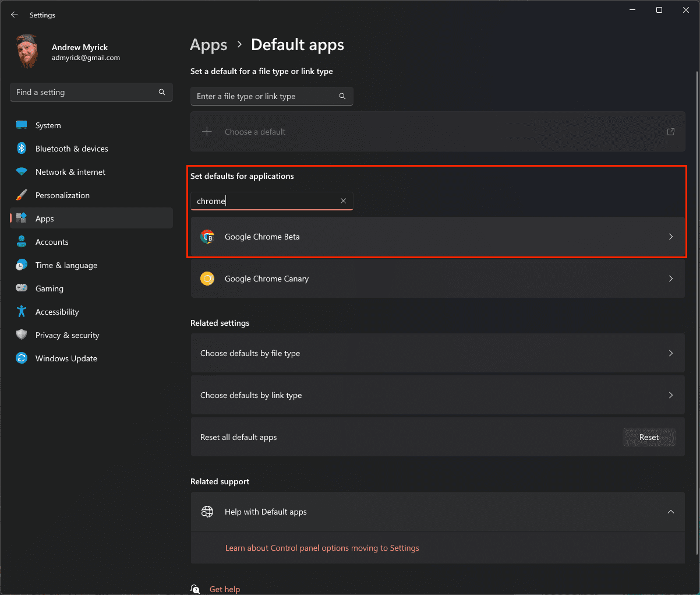Viewport: 700px width, 595px height.
Task: Open the Google Chrome Canary chevron
Action: tap(671, 279)
